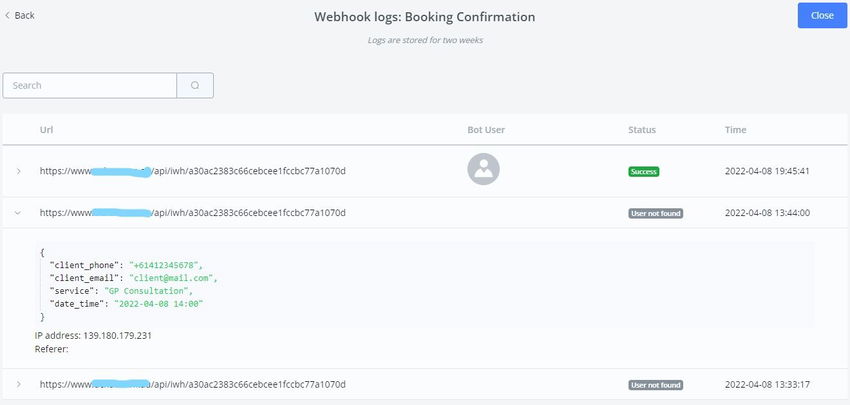The height and width of the screenshot is (405, 850).
Task: Click User not found badge at 13:33:17
Action: 655,384
